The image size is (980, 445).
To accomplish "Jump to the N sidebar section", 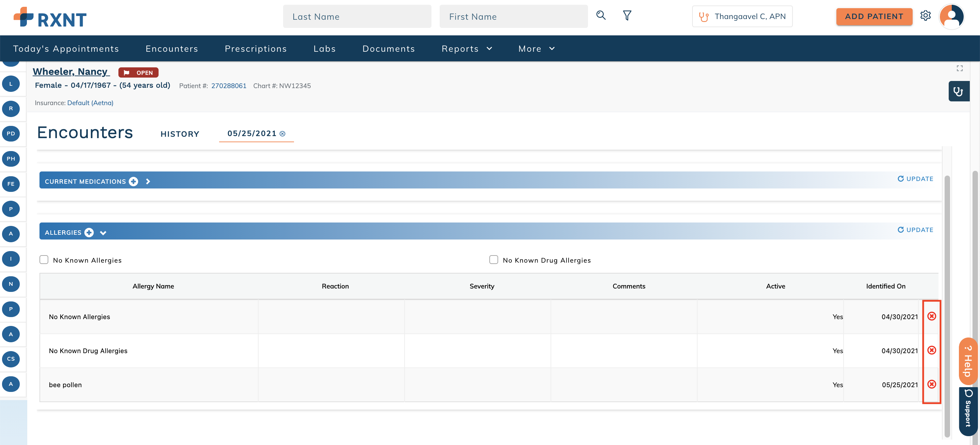I will pos(11,284).
